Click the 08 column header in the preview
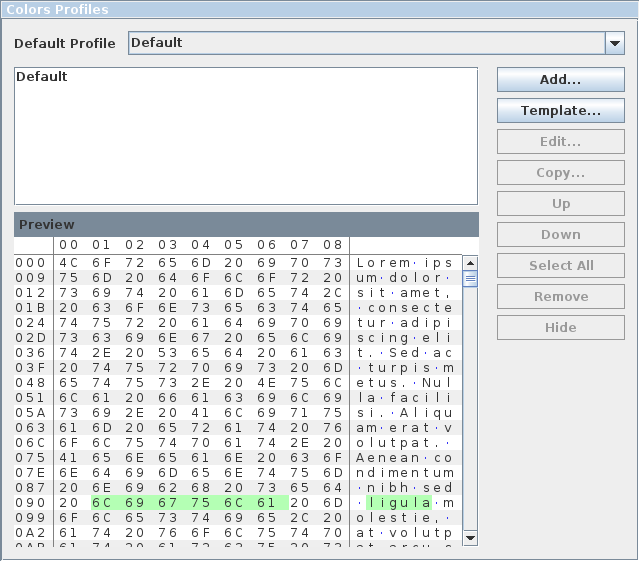Image resolution: width=639 pixels, height=561 pixels. (x=333, y=245)
